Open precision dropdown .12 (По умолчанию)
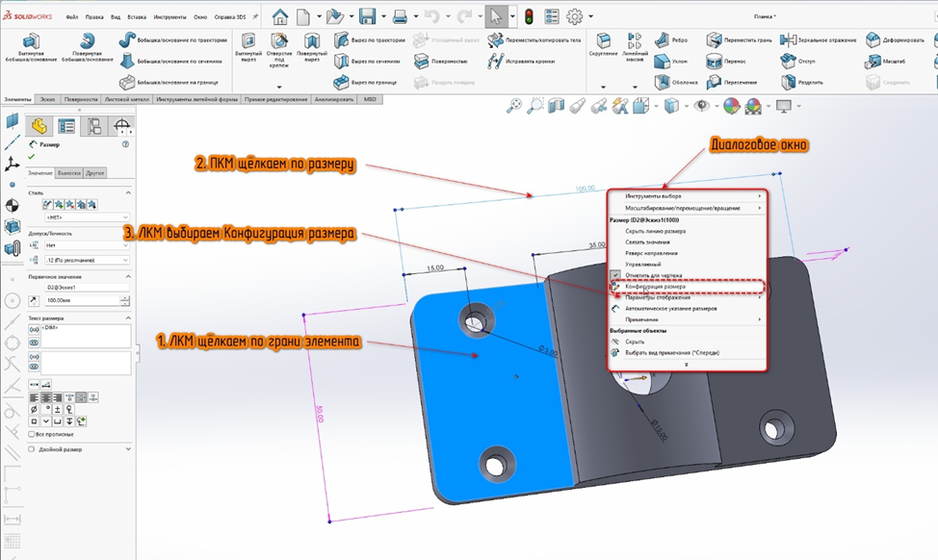Image resolution: width=938 pixels, height=560 pixels. (x=87, y=261)
